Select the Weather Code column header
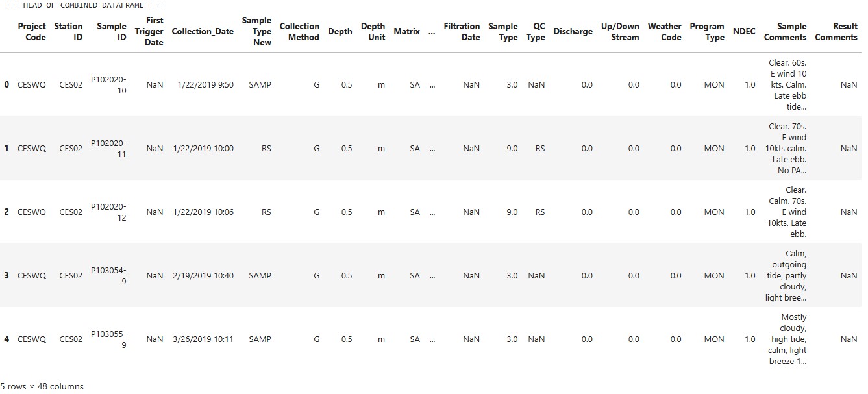The image size is (868, 394). [664, 32]
